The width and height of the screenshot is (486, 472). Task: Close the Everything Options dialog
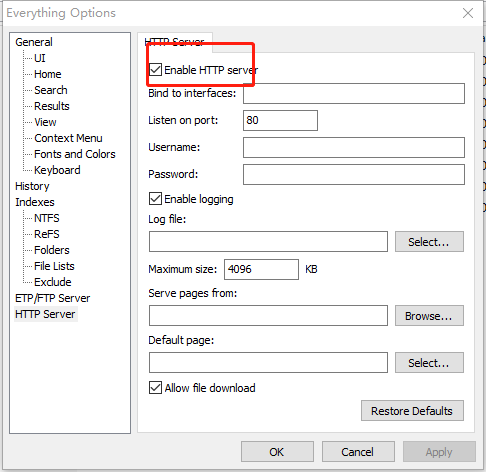[468, 13]
